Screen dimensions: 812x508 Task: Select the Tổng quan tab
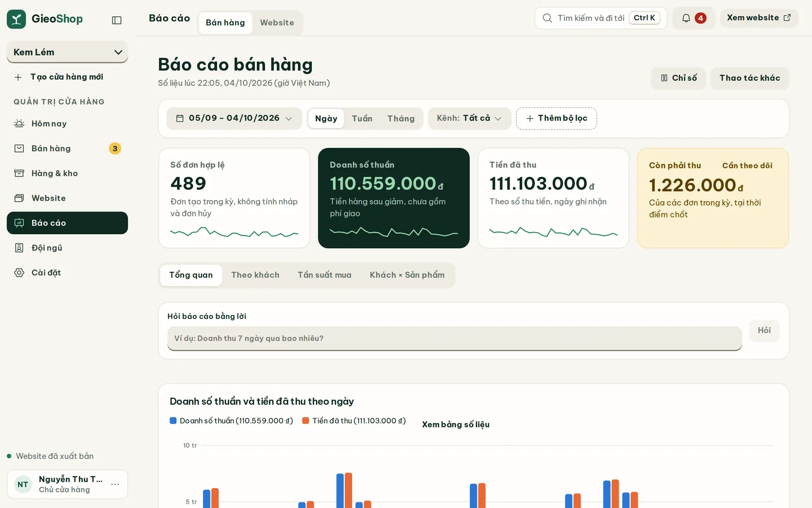point(191,275)
